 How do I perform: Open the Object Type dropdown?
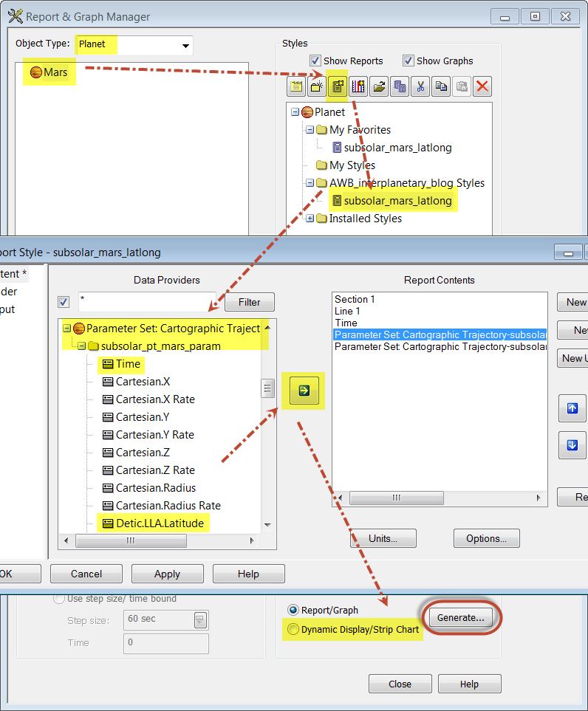pos(185,45)
